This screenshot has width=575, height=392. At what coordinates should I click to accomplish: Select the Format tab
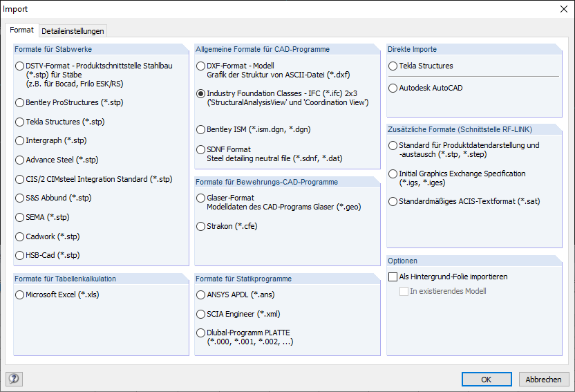click(21, 30)
